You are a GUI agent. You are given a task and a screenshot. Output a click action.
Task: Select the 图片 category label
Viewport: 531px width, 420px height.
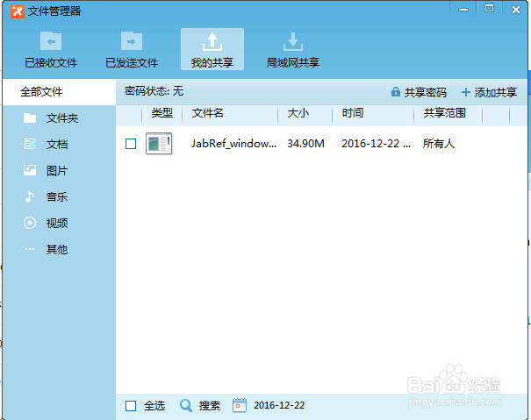coord(57,171)
